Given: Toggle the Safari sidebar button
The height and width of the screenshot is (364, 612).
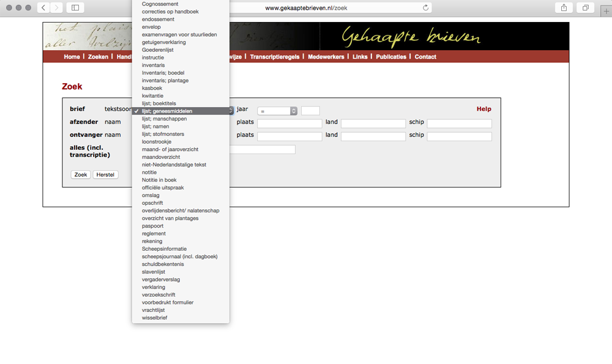Looking at the screenshot, I should (75, 7).
